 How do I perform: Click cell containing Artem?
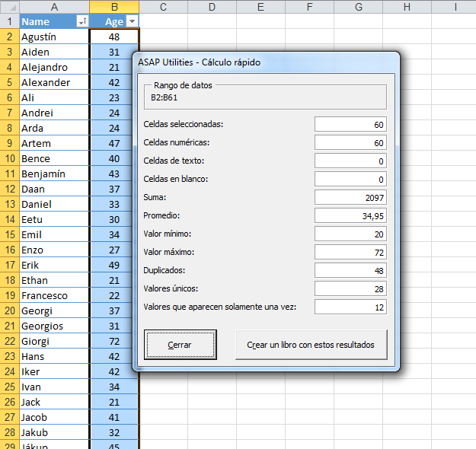tap(54, 143)
